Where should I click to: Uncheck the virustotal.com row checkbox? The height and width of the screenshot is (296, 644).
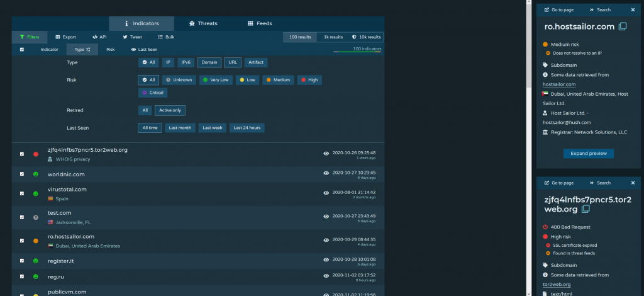(22, 193)
